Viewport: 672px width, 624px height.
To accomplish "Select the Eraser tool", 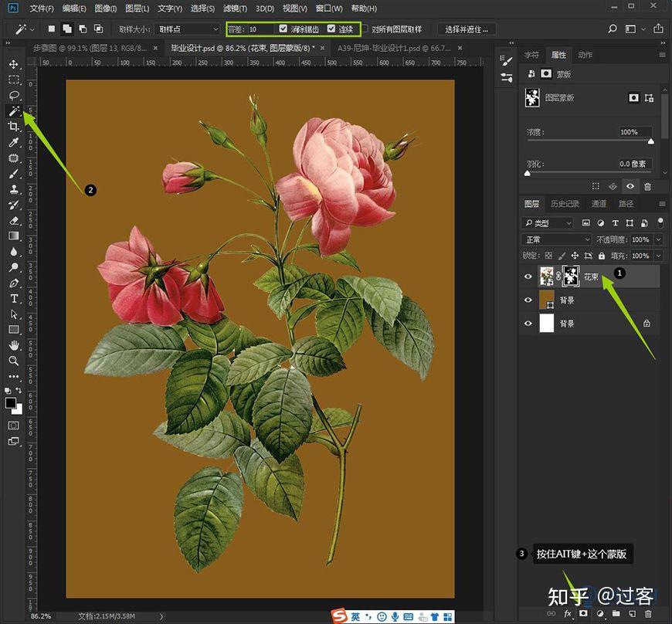I will coord(13,220).
